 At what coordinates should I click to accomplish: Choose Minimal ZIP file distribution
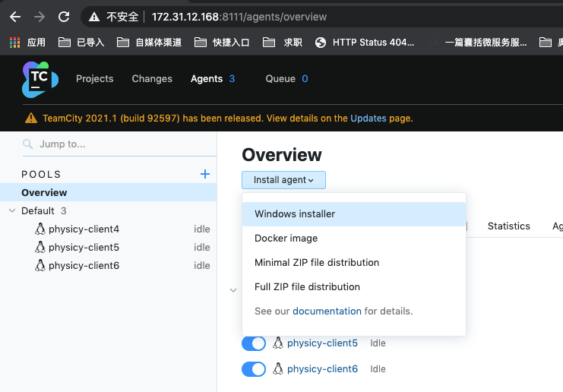point(354,262)
